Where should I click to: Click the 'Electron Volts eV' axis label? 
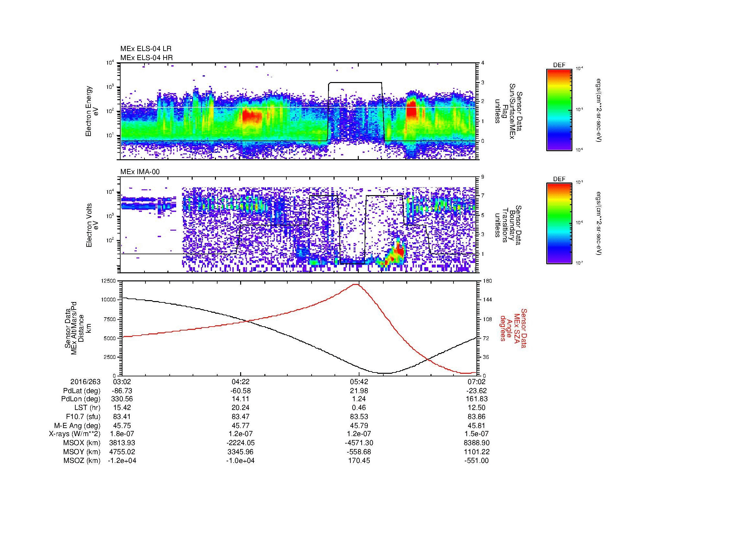pyautogui.click(x=92, y=225)
